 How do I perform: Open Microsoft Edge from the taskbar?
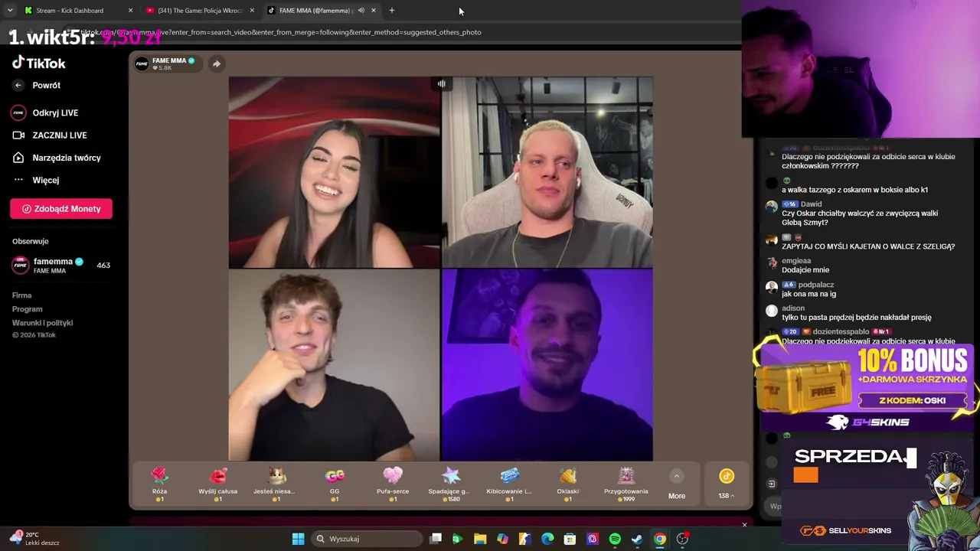coord(547,539)
